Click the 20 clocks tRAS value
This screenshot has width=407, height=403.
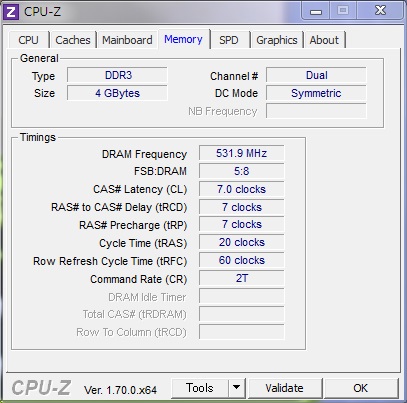242,242
